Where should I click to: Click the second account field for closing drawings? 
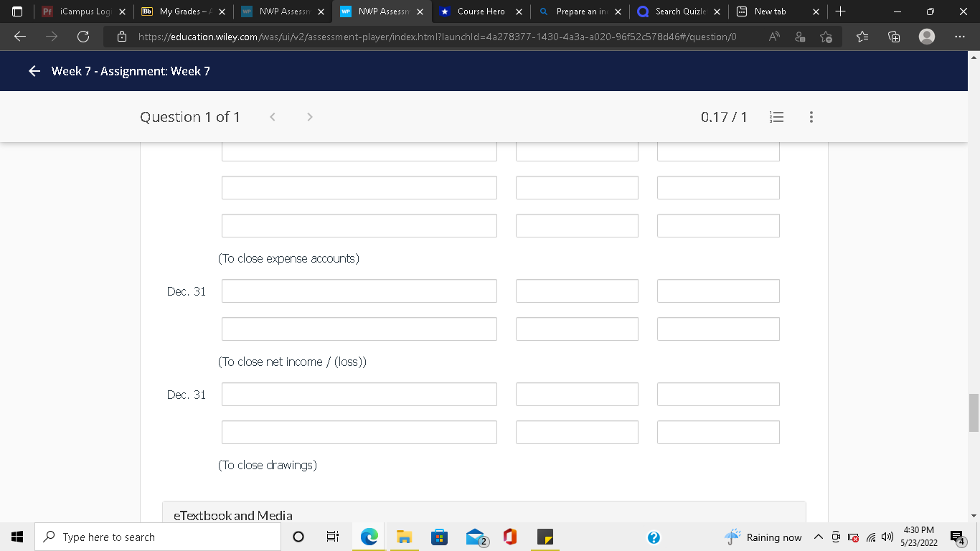[359, 433]
